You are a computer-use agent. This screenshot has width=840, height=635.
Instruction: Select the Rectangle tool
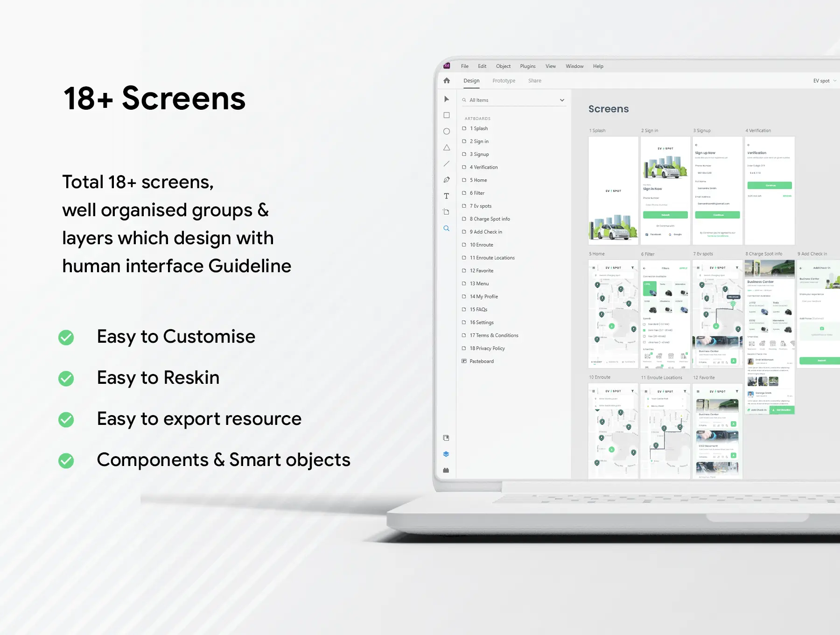447,115
